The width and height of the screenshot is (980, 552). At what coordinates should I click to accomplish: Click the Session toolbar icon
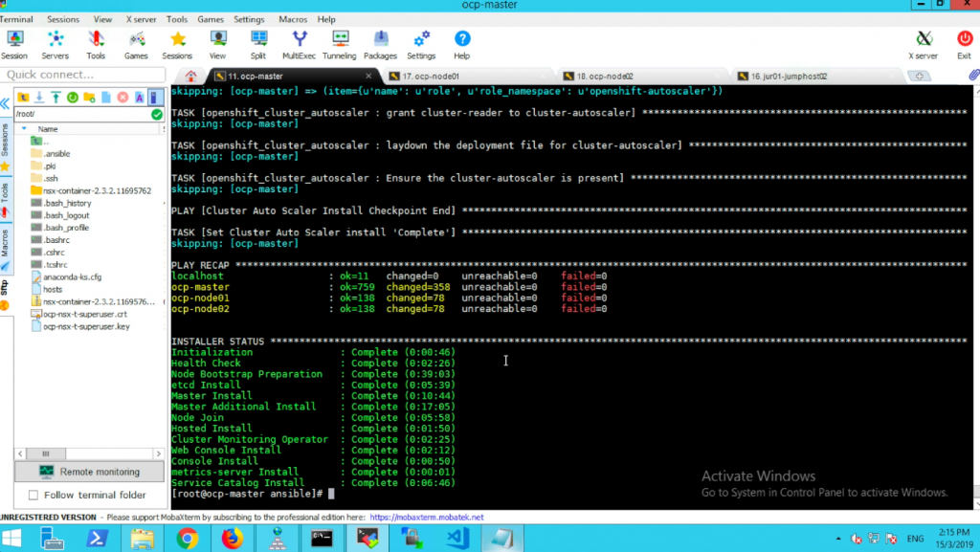14,45
